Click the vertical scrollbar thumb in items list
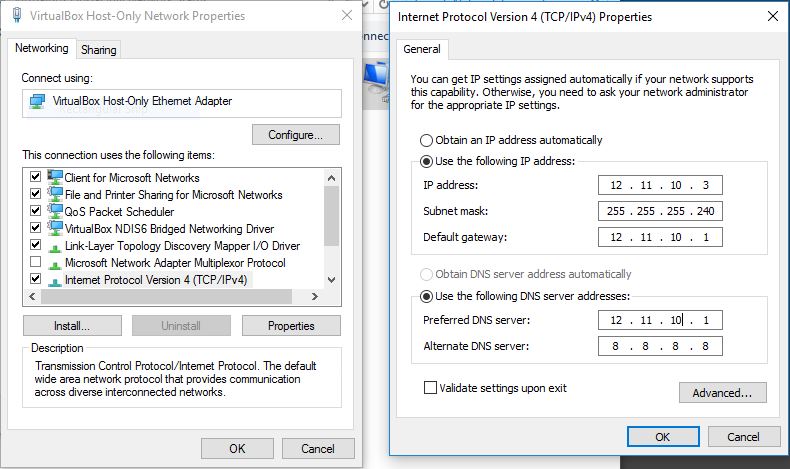Image resolution: width=790 pixels, height=469 pixels. (331, 216)
